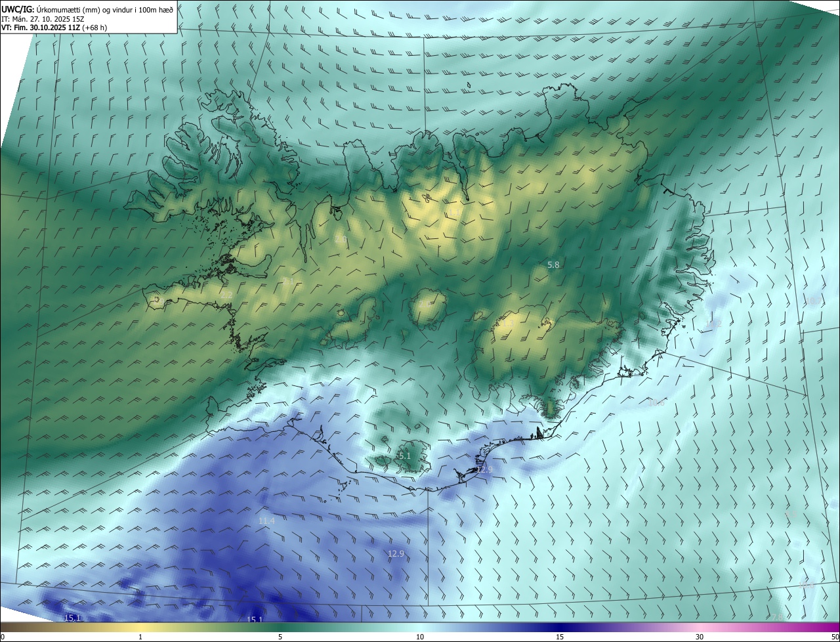Click the 10.6 value label off the southeast coast
The height and width of the screenshot is (642, 840).
(x=656, y=403)
